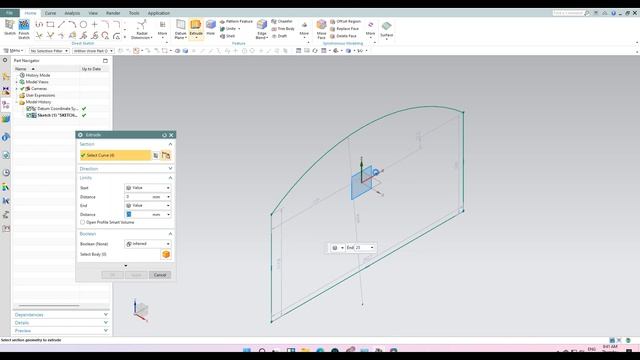Toggle Open Profile Smart Volume checkbox
Viewport: 640px width, 360px height.
click(82, 222)
